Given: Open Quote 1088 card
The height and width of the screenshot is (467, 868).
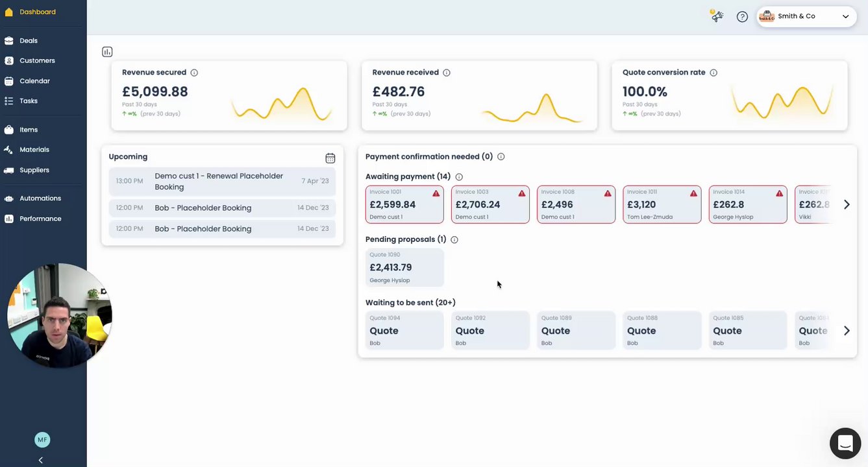Looking at the screenshot, I should pyautogui.click(x=662, y=331).
